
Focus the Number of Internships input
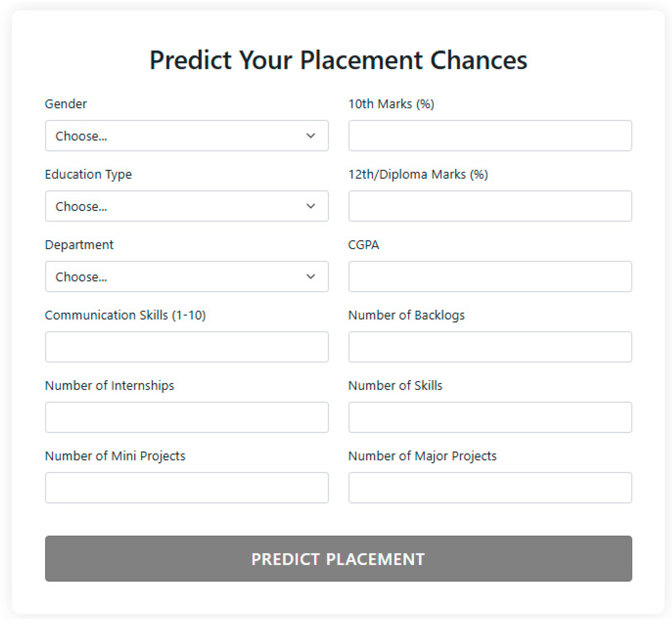[x=187, y=417]
